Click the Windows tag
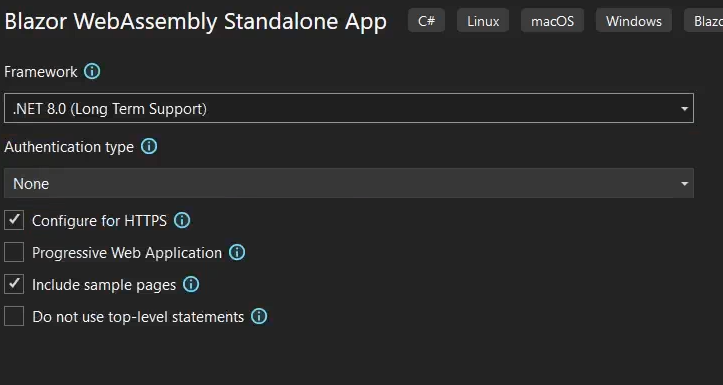The height and width of the screenshot is (385, 723). [x=634, y=21]
